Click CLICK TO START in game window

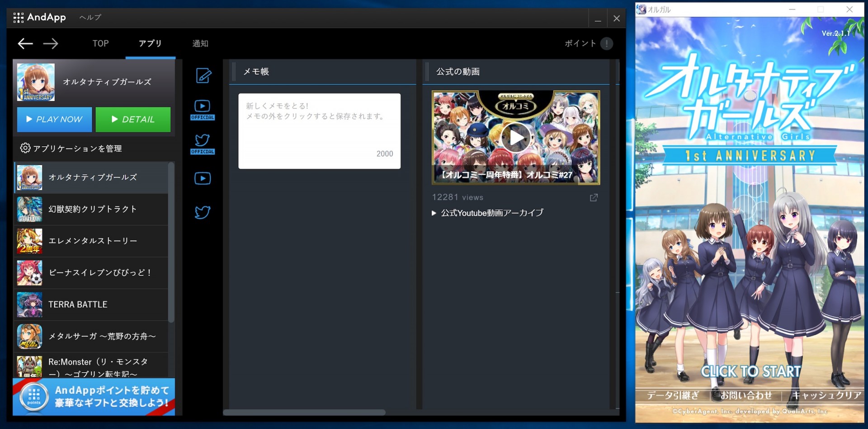(750, 371)
